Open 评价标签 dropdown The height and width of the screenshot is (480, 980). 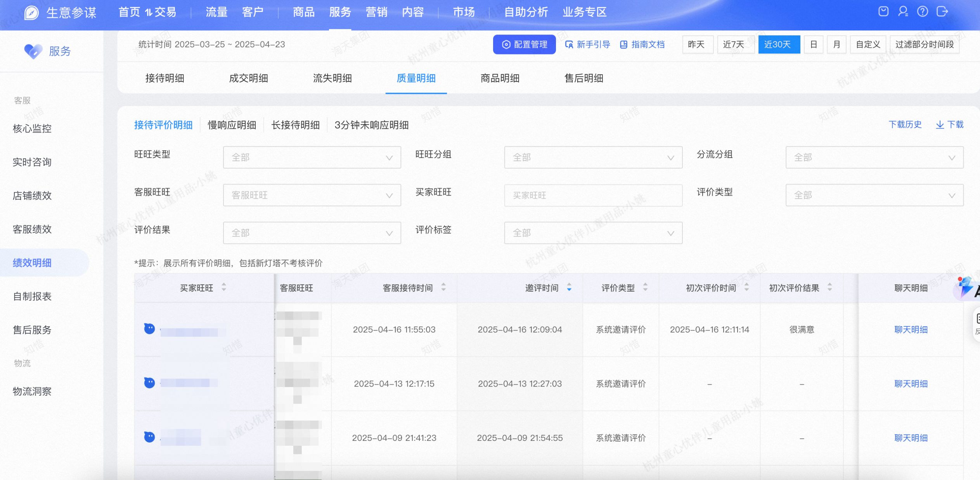click(593, 233)
